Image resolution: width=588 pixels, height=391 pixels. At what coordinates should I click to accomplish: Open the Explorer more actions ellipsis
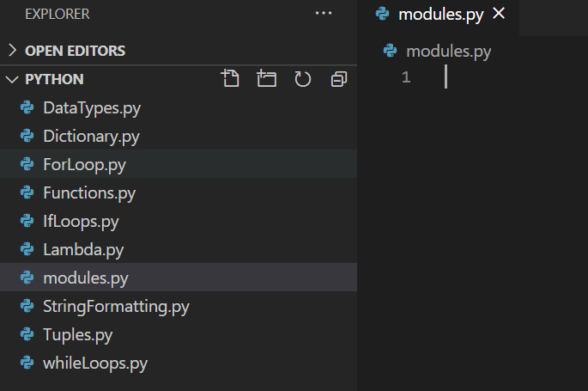click(324, 14)
